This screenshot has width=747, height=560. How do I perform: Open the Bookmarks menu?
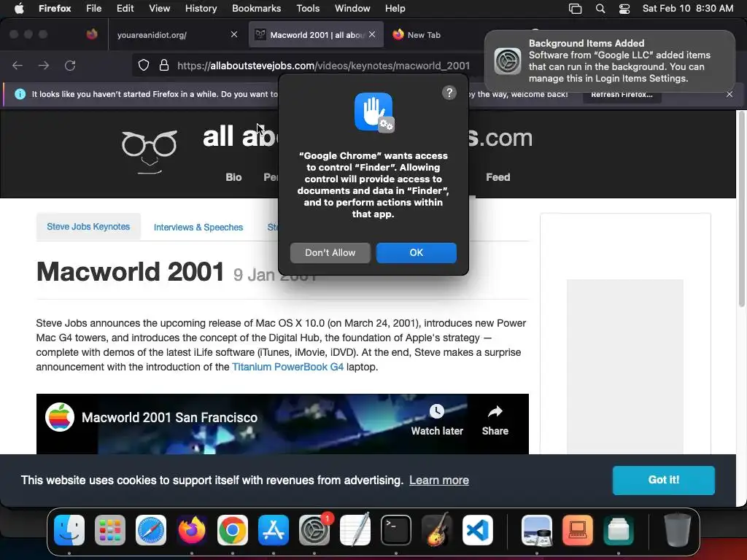[256, 8]
